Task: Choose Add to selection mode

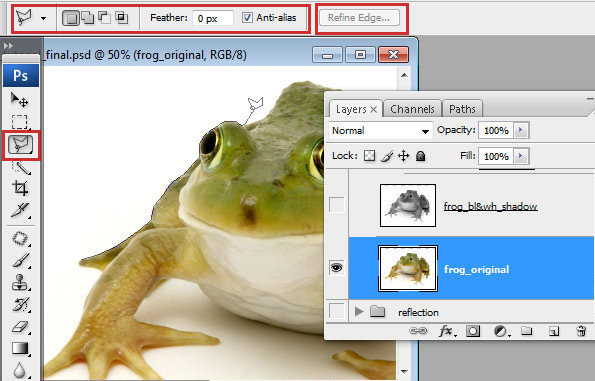Action: (88, 17)
